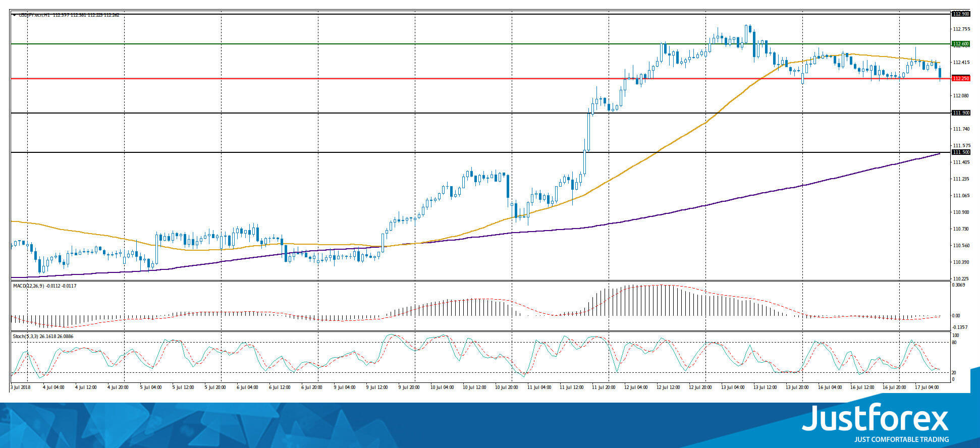Click the 9 Jul 04:00 time label
Image resolution: width=980 pixels, height=448 pixels.
click(x=344, y=387)
